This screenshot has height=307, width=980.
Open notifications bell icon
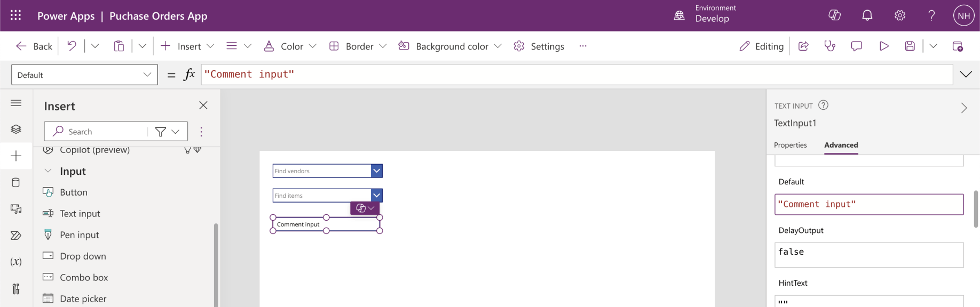(867, 15)
